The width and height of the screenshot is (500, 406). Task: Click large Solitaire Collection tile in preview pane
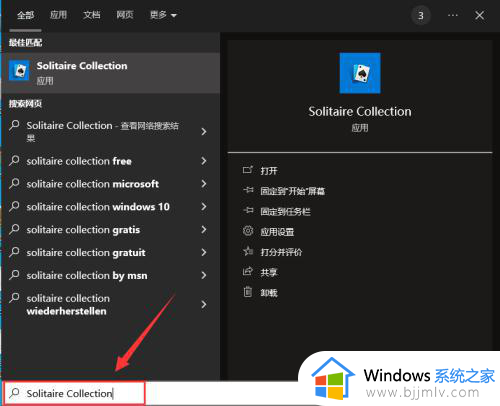coord(360,73)
